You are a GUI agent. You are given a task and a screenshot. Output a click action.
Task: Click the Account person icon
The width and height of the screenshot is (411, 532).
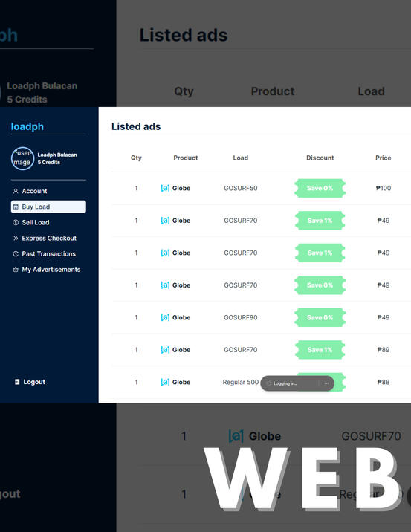click(16, 191)
